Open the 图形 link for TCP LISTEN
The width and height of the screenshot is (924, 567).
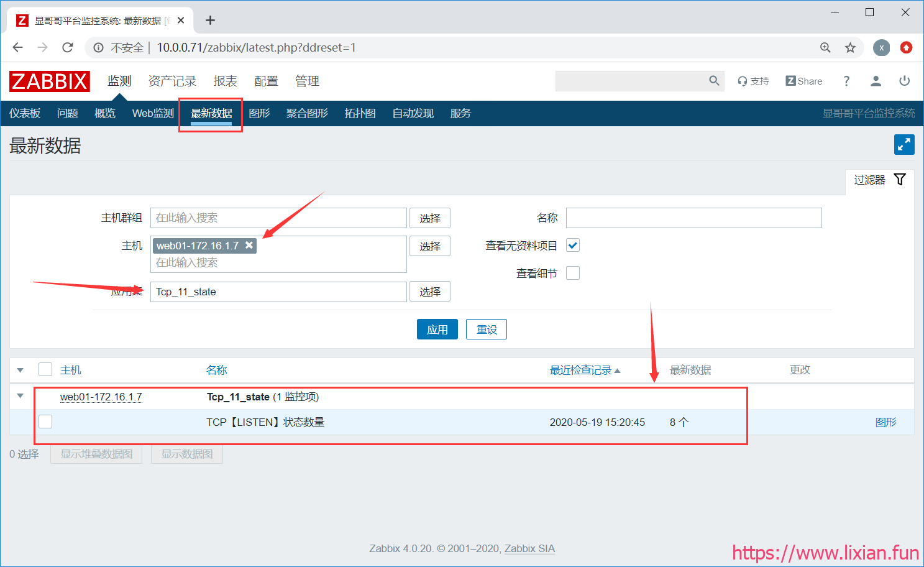click(885, 422)
